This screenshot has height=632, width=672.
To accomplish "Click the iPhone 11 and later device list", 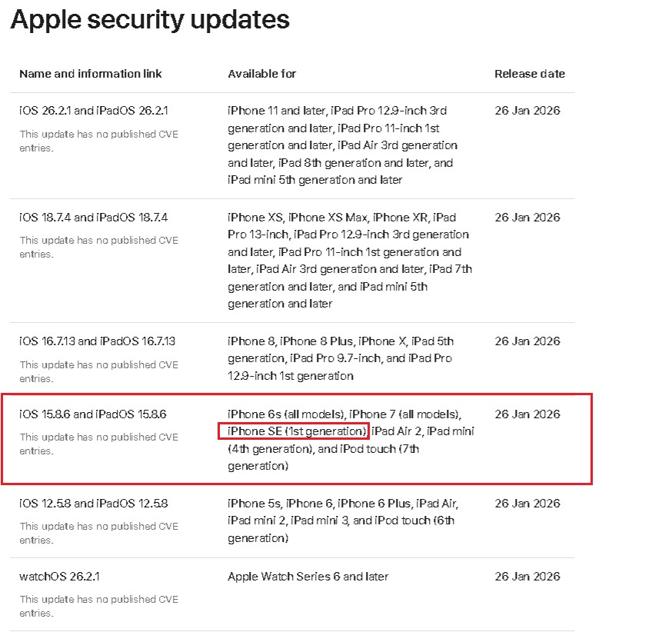I will pyautogui.click(x=342, y=145).
